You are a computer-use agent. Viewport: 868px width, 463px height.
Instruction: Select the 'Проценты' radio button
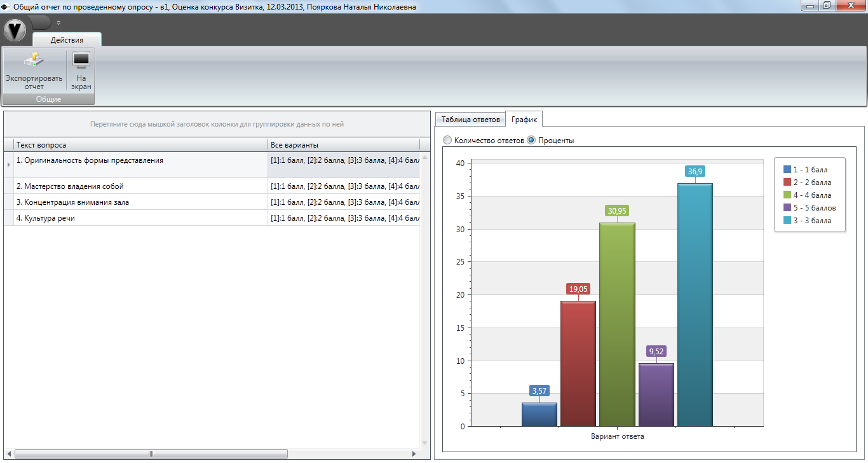(531, 141)
